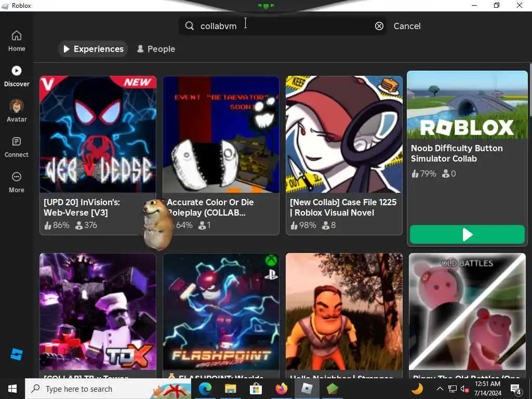Open the notification center icon
Viewport: 532px width, 399px height.
coord(515,389)
